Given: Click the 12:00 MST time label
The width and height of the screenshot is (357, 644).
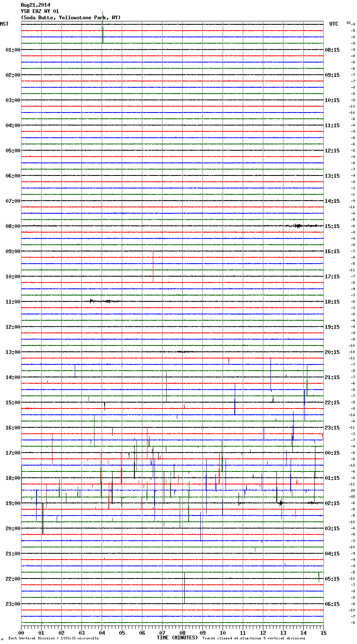Looking at the screenshot, I should click(x=13, y=327).
